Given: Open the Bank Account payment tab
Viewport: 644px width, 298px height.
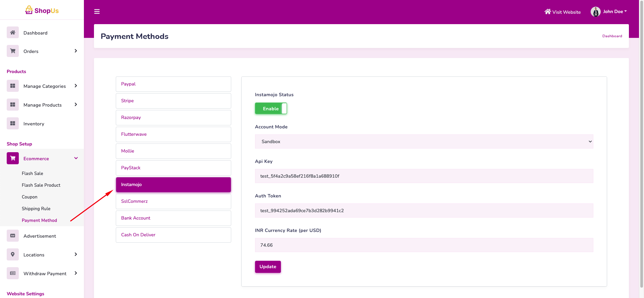Looking at the screenshot, I should (173, 218).
